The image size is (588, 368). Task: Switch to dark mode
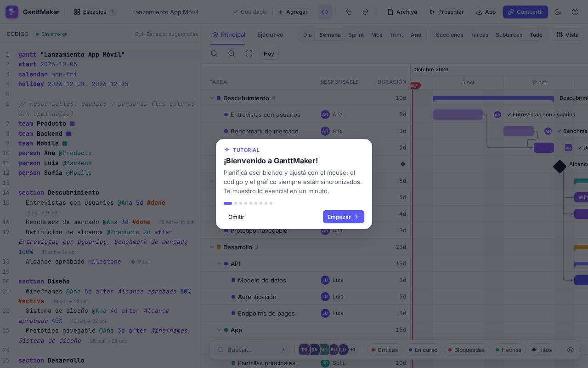pos(558,12)
